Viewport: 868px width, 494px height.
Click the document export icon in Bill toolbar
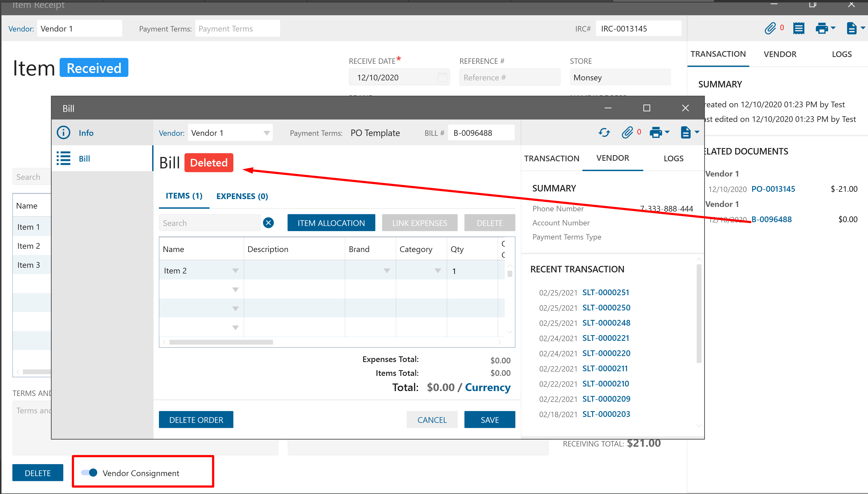pos(685,132)
